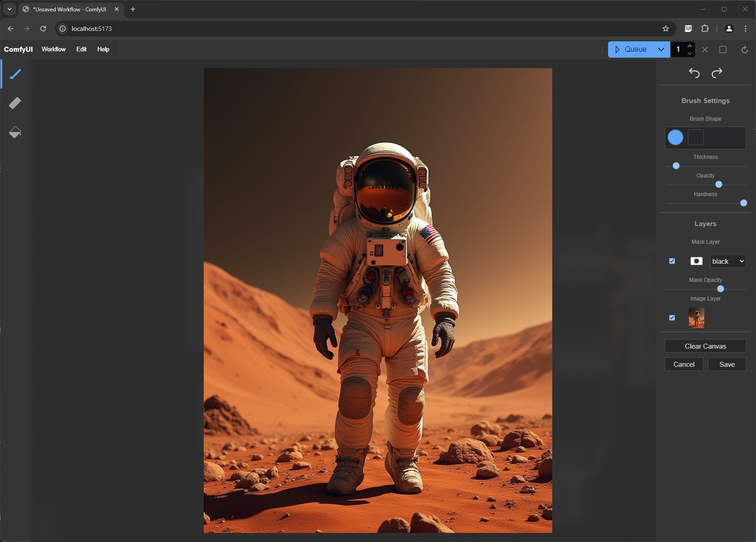
Task: Click the Redo icon above Brush Settings
Action: tap(717, 73)
